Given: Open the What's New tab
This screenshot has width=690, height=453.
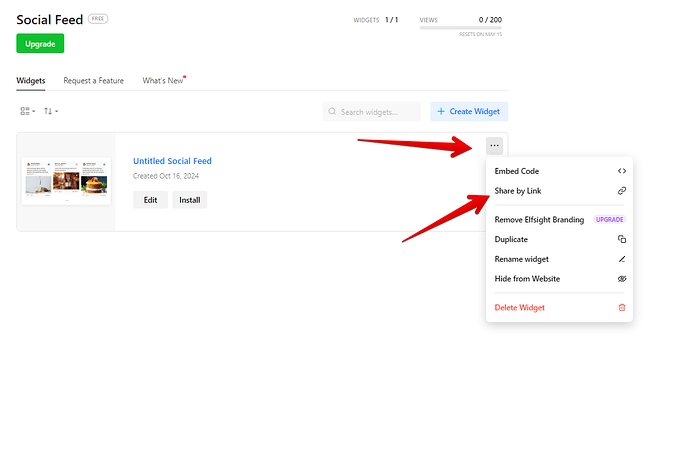Looking at the screenshot, I should (163, 81).
